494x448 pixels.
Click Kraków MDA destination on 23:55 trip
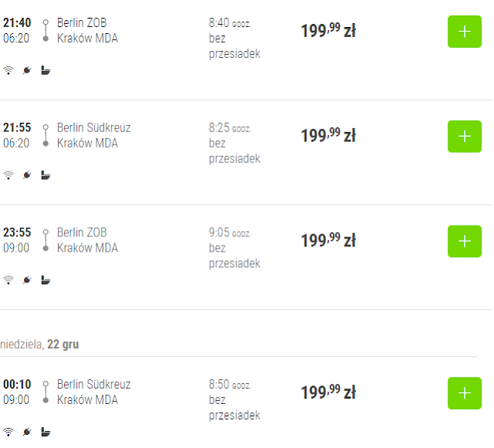coord(87,248)
